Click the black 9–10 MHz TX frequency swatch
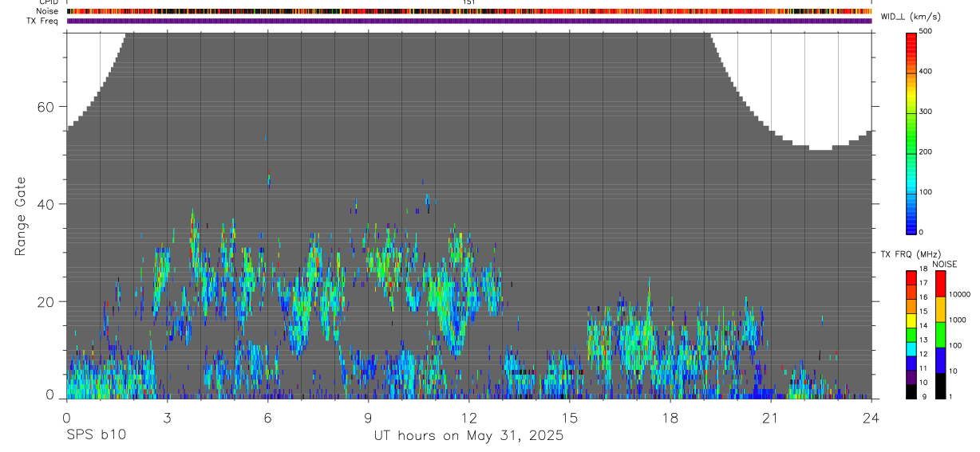 (x=911, y=391)
